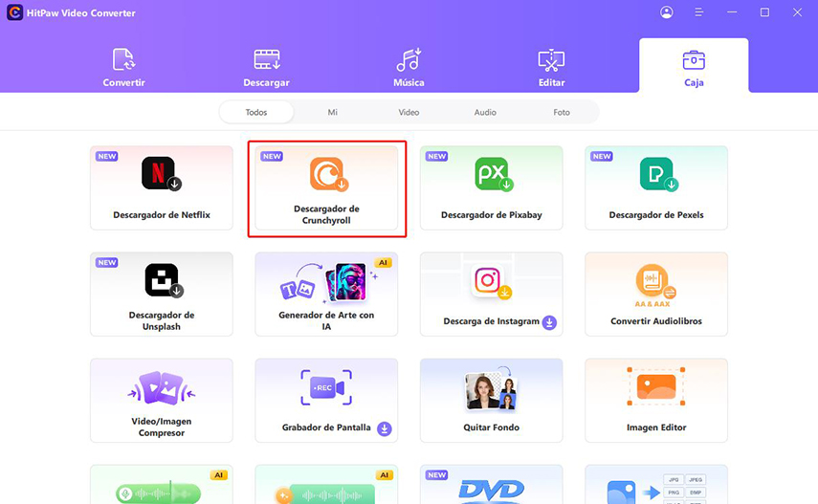Click the Imagen Editor label
Screen dimensions: 818x504
click(655, 427)
